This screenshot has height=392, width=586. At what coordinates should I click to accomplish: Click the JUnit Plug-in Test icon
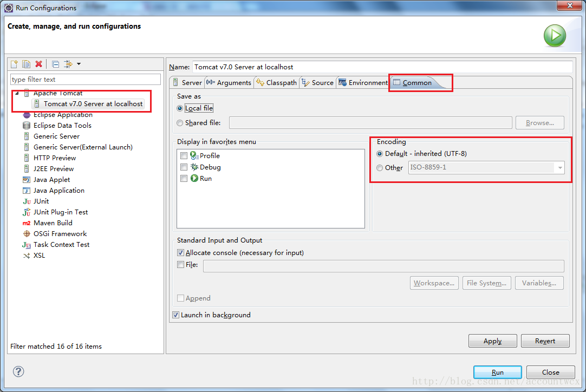coord(27,212)
